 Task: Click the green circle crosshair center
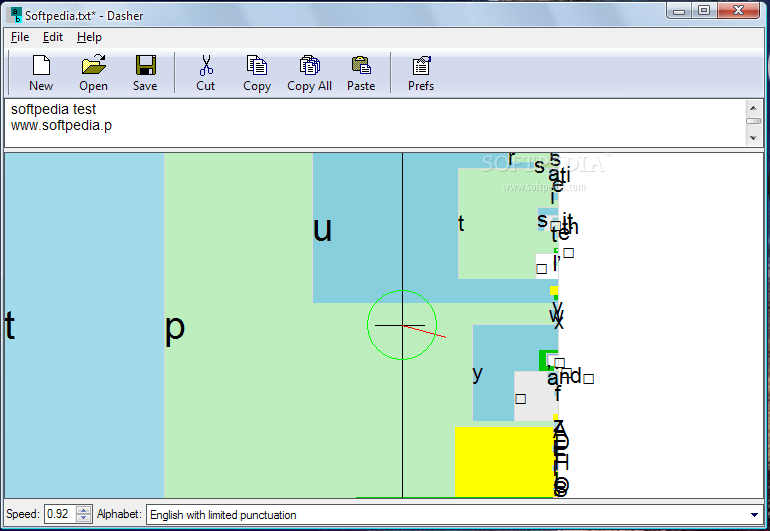tap(402, 325)
